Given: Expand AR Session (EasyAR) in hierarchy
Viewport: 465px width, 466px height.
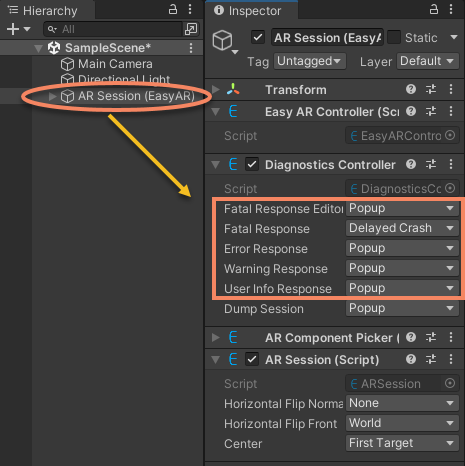Looking at the screenshot, I should (x=52, y=96).
